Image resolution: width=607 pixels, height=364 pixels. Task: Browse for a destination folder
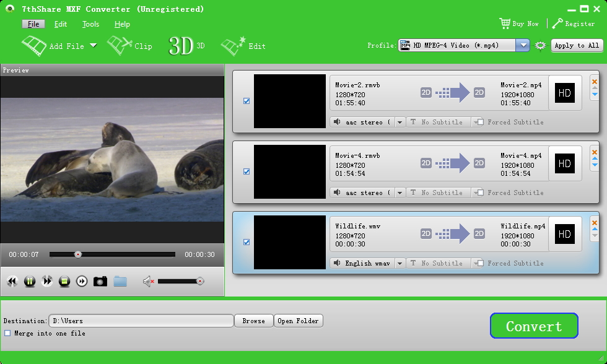tap(253, 321)
